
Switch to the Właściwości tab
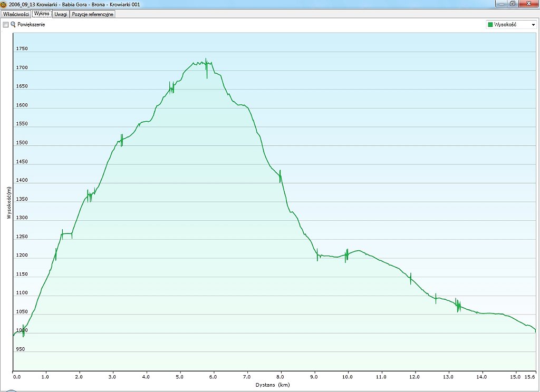(16, 14)
